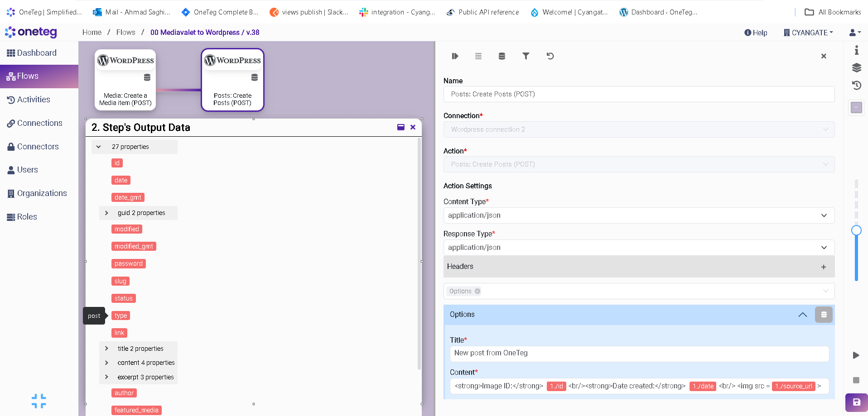Click the filter funnel icon in panel toolbar
This screenshot has width=868, height=416.
(526, 56)
